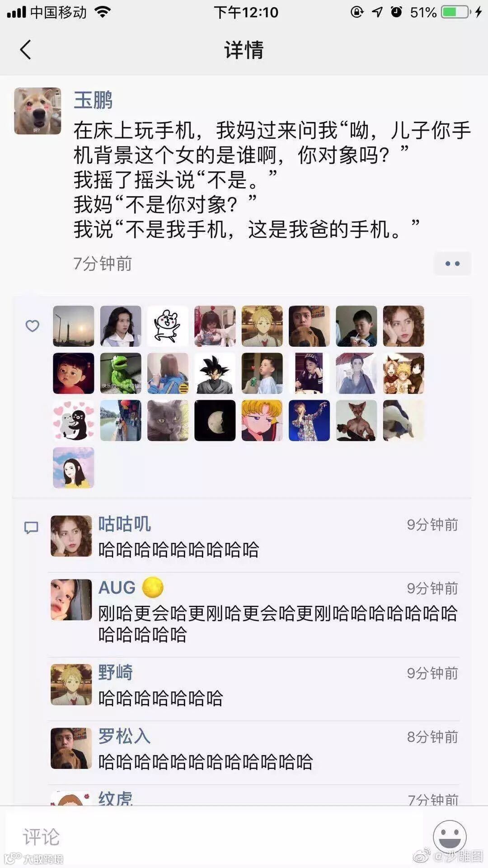Tap the moon photo avatar in likes
Screen dimensions: 488x868
coord(215,420)
